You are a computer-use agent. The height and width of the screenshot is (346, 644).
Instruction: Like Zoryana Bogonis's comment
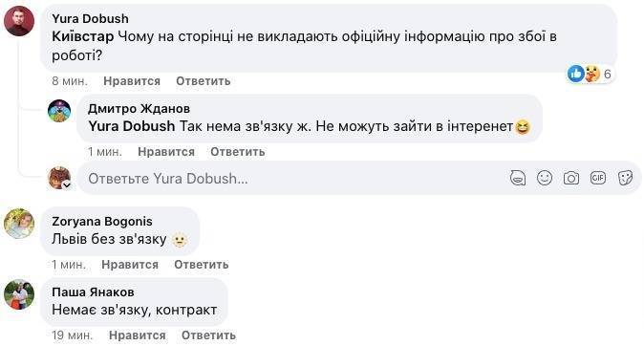click(x=130, y=264)
